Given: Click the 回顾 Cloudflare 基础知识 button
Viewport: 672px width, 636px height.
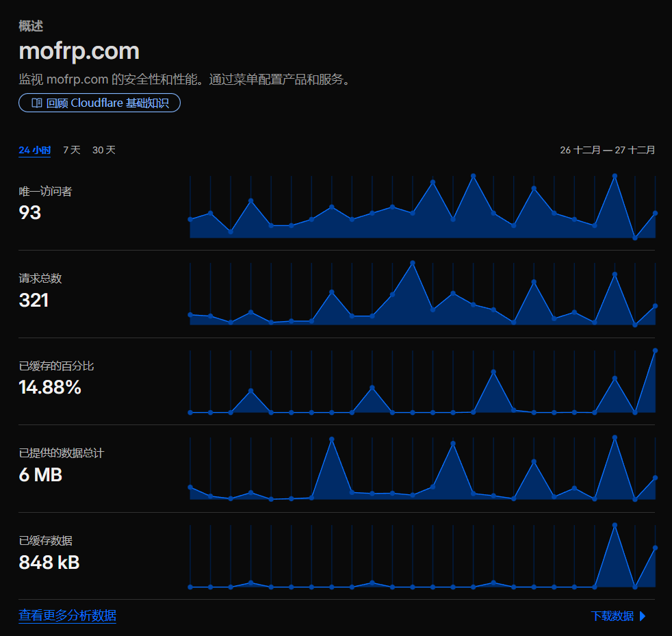Looking at the screenshot, I should point(99,103).
